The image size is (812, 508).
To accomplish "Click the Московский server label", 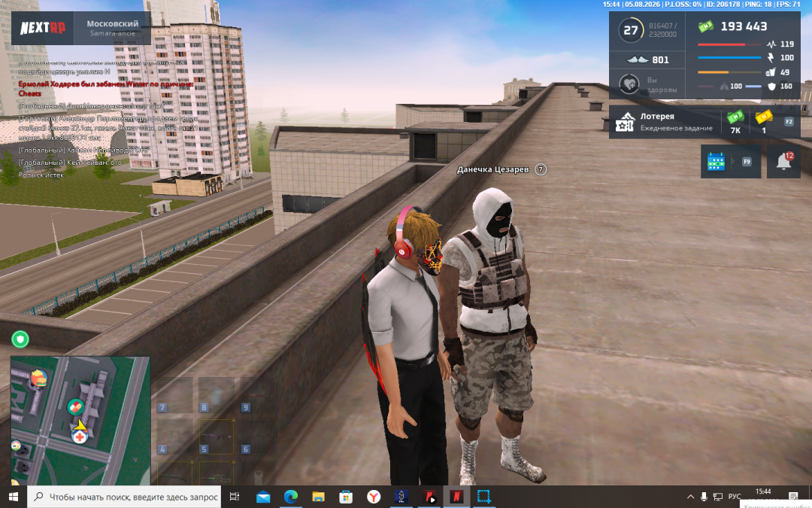I will click(112, 24).
